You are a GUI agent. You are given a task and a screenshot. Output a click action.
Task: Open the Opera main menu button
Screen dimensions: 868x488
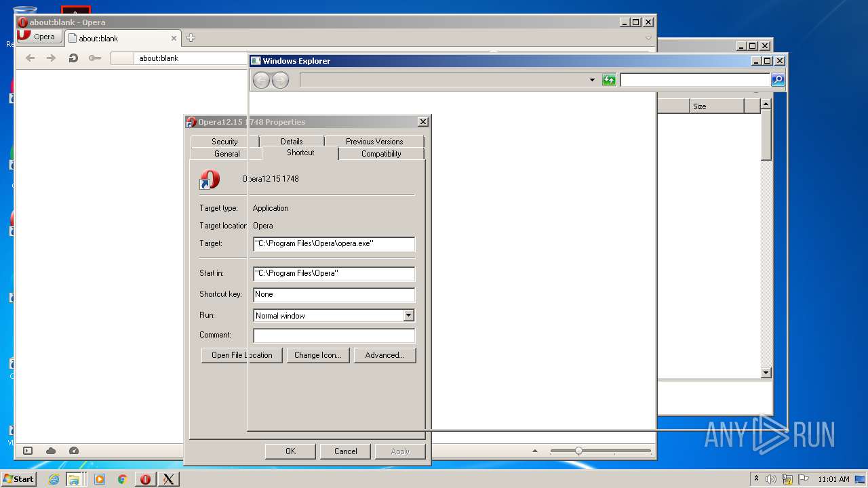click(x=39, y=37)
